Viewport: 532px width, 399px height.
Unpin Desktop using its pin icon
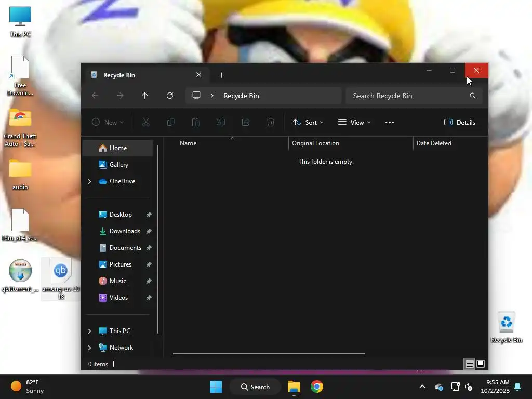pyautogui.click(x=149, y=215)
